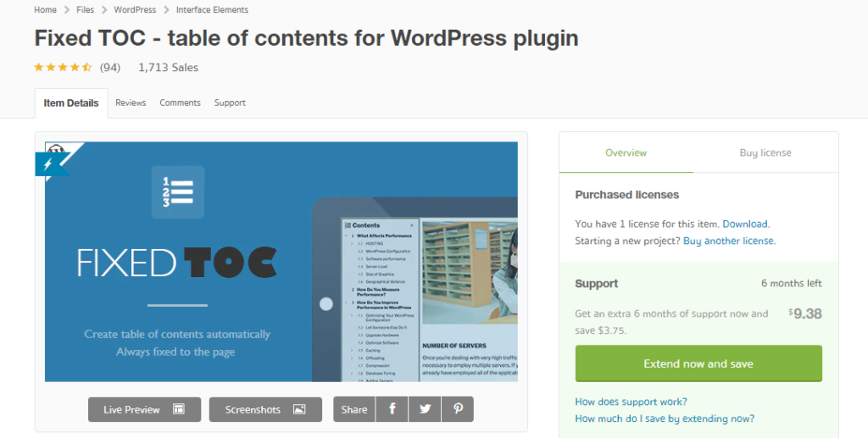
Task: Click the Share label button
Action: [354, 409]
